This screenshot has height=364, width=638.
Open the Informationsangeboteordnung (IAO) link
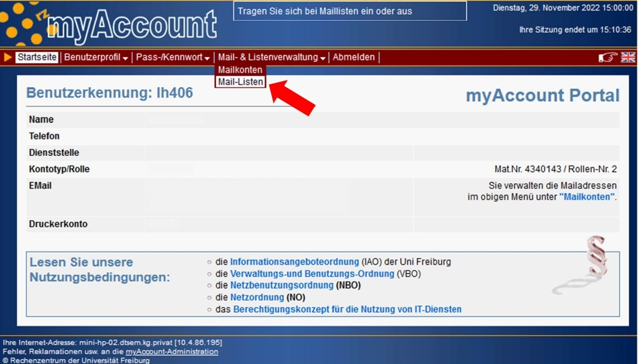294,262
